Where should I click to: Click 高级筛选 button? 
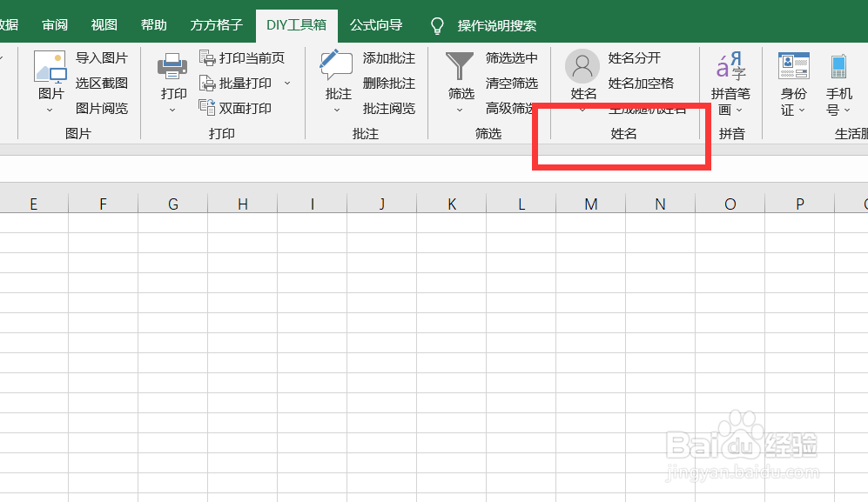[x=509, y=108]
